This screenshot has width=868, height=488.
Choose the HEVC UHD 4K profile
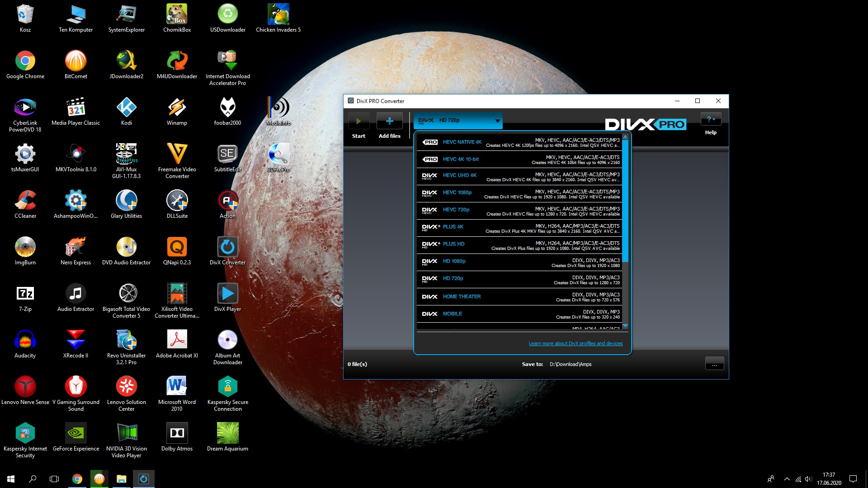point(519,177)
